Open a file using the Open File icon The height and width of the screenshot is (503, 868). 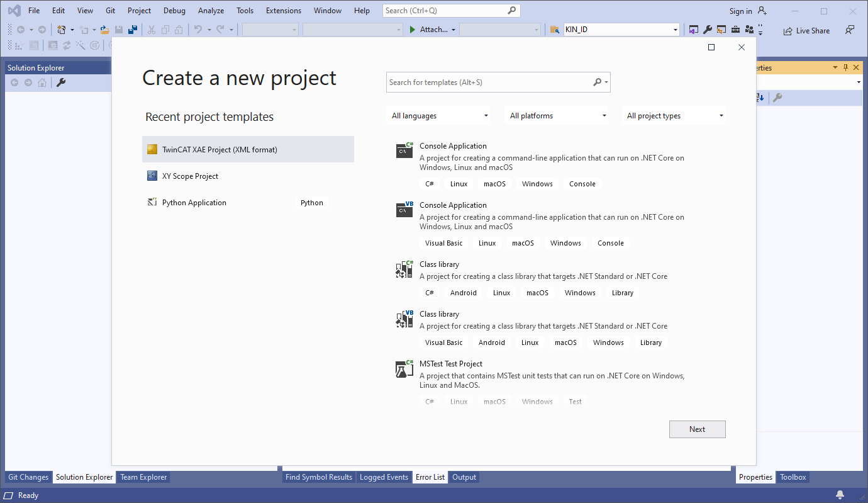pyautogui.click(x=106, y=28)
